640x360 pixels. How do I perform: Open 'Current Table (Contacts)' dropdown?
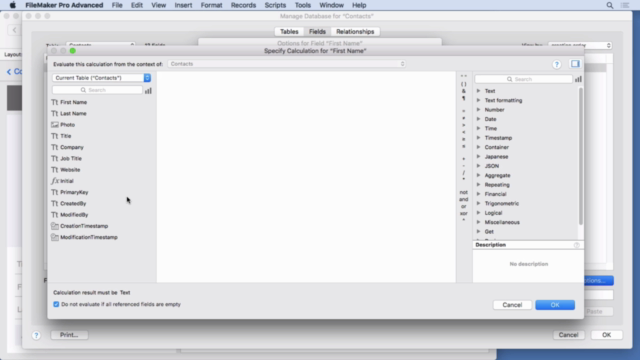(x=101, y=78)
